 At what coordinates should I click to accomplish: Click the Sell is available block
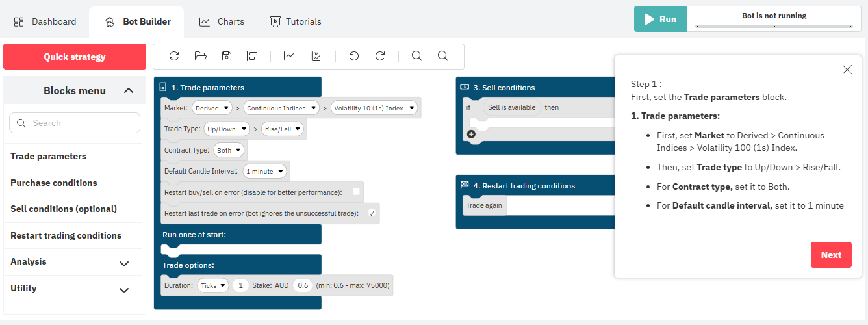tap(511, 107)
